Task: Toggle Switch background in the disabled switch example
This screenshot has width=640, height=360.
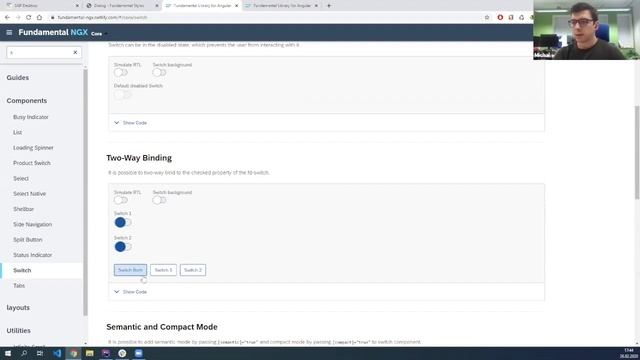Action: coord(159,73)
